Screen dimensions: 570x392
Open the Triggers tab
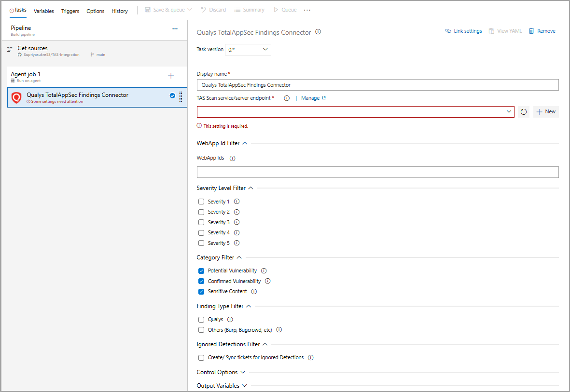click(70, 11)
